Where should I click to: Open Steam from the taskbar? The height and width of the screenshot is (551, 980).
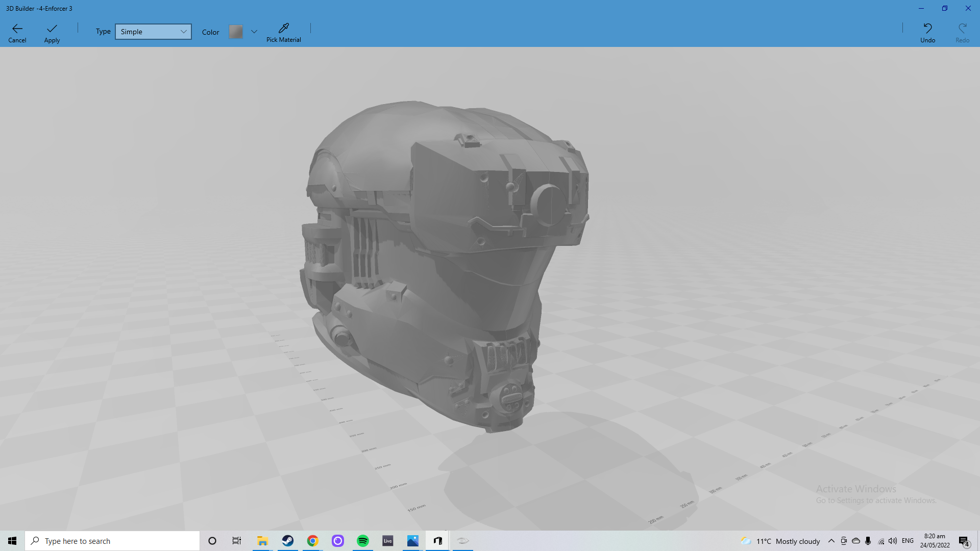tap(288, 541)
